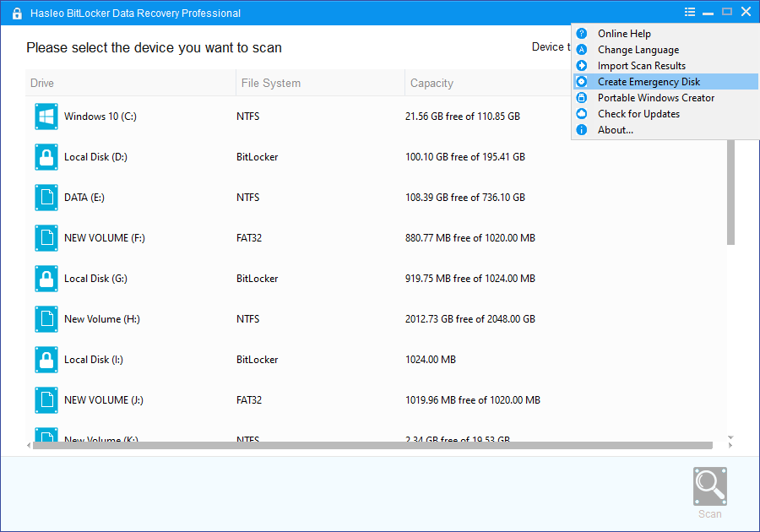
Task: Click the New Volume (H:) drive icon
Action: [x=46, y=319]
